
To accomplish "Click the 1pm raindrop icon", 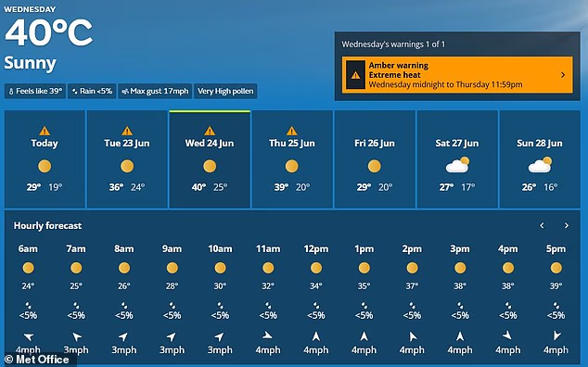I will (x=364, y=305).
